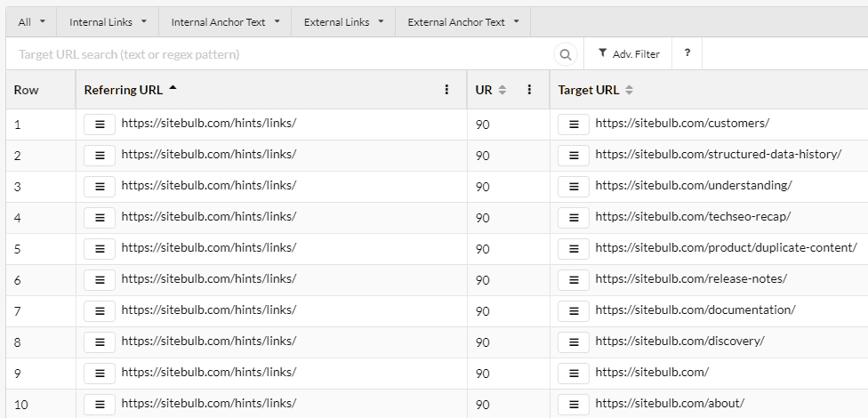Click the UR value 90 in row 6

point(482,280)
